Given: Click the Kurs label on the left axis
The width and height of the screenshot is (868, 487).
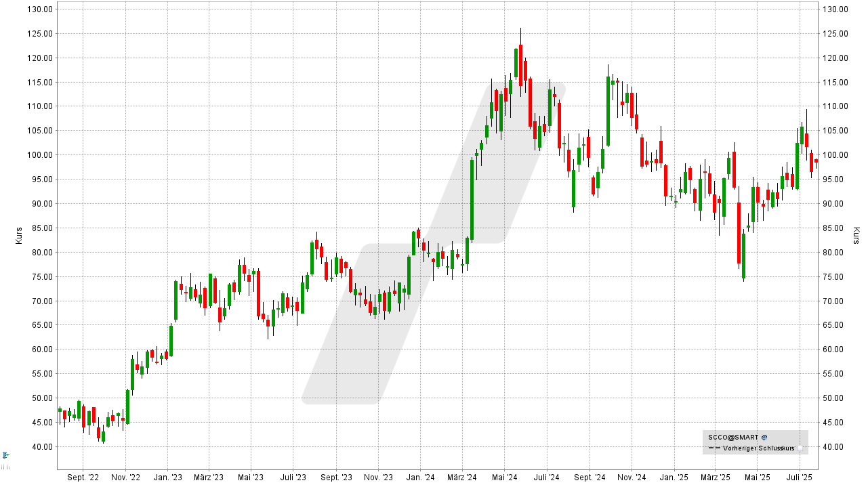Looking at the screenshot, I should tap(19, 236).
